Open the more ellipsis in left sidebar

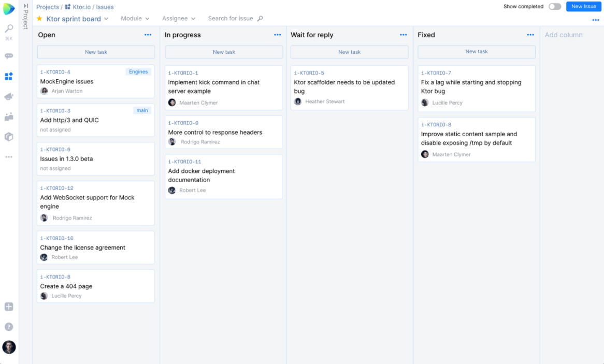9,157
